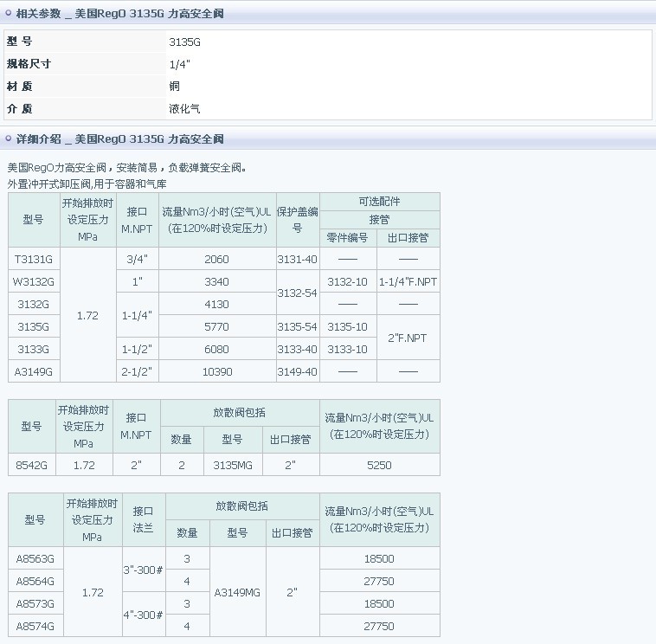The height and width of the screenshot is (644, 656).
Task: Click the description line 外置冲开式卸压阀
Action: [x=87, y=184]
